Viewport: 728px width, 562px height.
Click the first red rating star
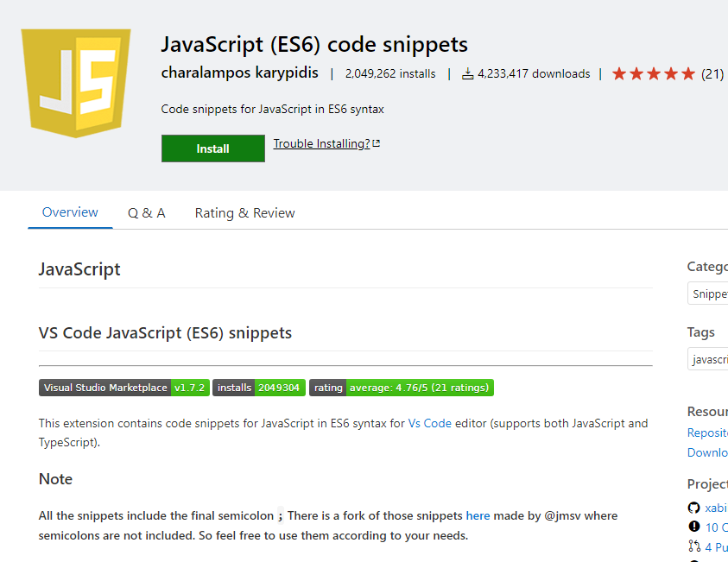click(618, 73)
